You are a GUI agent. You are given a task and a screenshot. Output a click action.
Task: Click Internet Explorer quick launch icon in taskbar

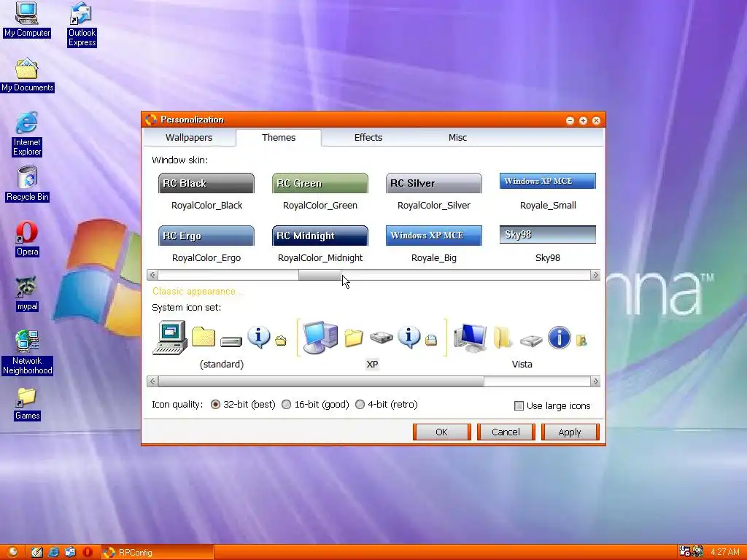tap(54, 552)
